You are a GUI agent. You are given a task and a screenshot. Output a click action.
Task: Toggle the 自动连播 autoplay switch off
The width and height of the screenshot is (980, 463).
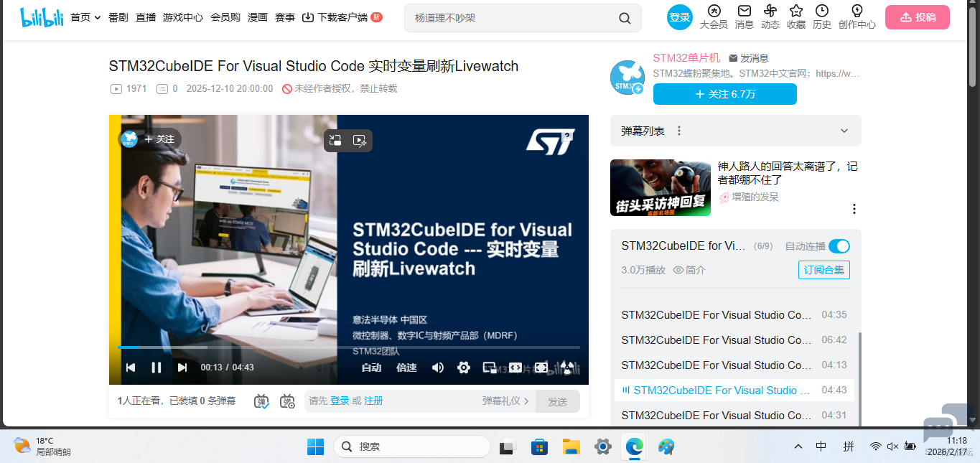coord(839,246)
